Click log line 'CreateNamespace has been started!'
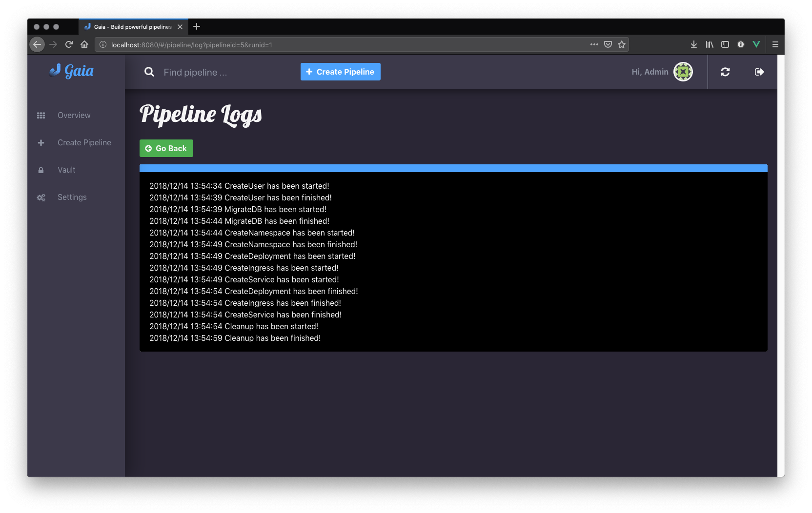The width and height of the screenshot is (812, 513). click(252, 233)
